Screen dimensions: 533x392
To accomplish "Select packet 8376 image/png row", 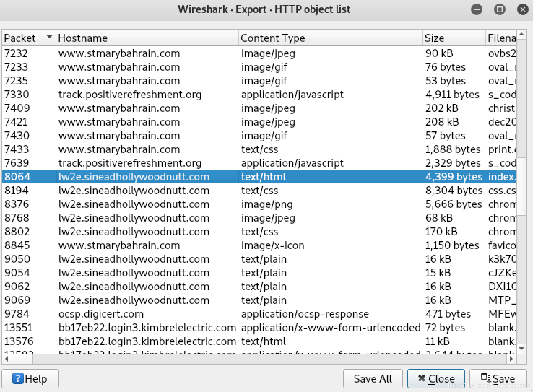I will [x=259, y=204].
